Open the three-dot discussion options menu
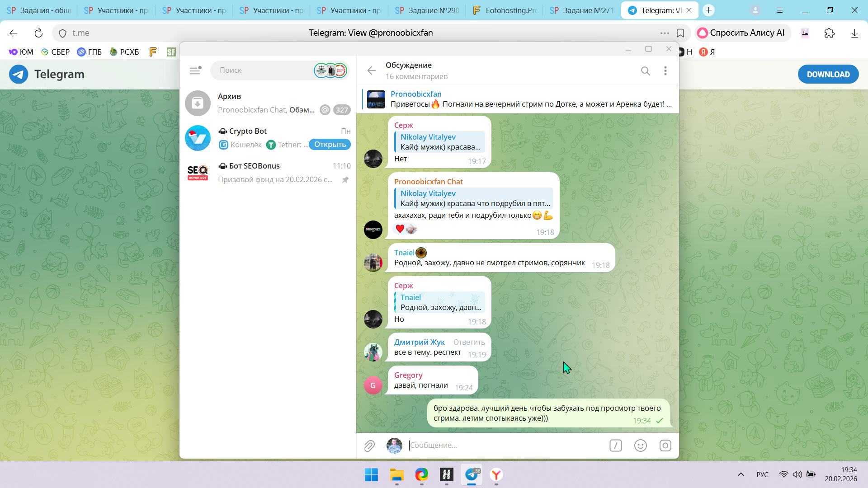This screenshot has width=868, height=488. point(665,71)
